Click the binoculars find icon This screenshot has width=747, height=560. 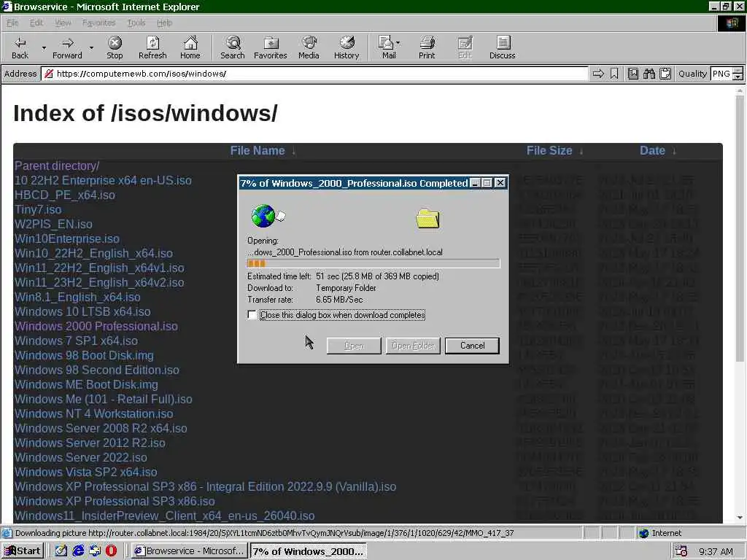pyautogui.click(x=649, y=74)
